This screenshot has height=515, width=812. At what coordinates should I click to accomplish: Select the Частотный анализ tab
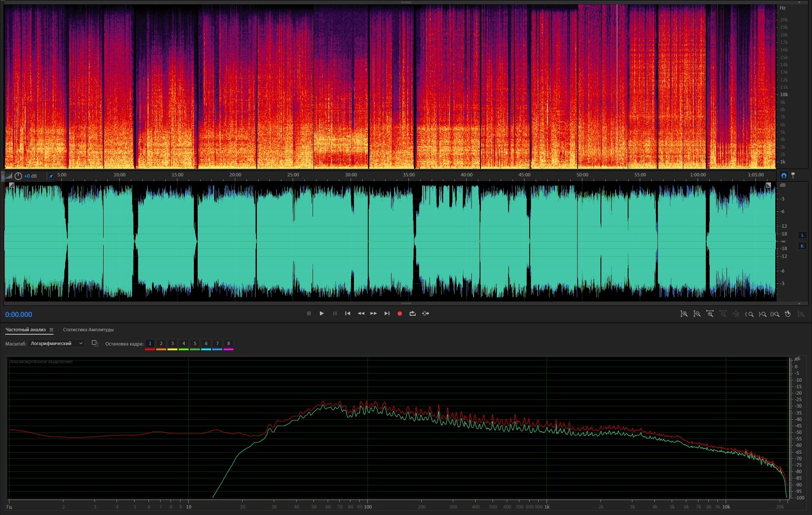pyautogui.click(x=25, y=330)
